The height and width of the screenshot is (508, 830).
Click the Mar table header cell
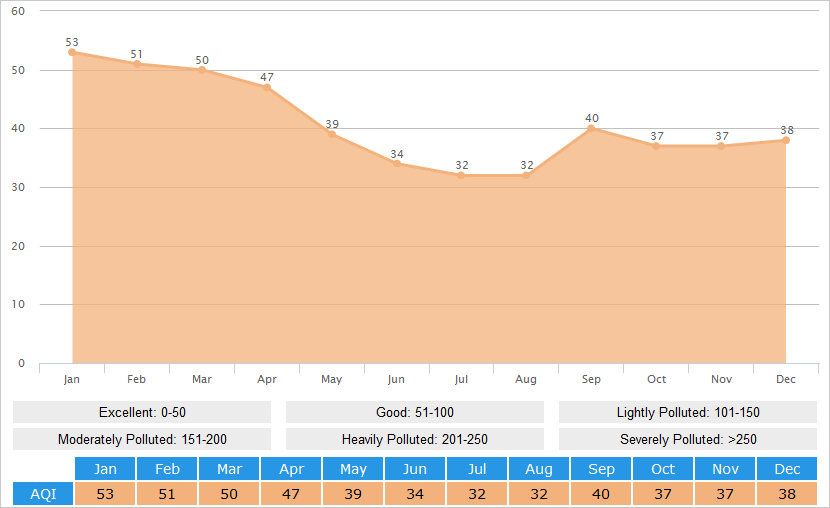tap(229, 469)
